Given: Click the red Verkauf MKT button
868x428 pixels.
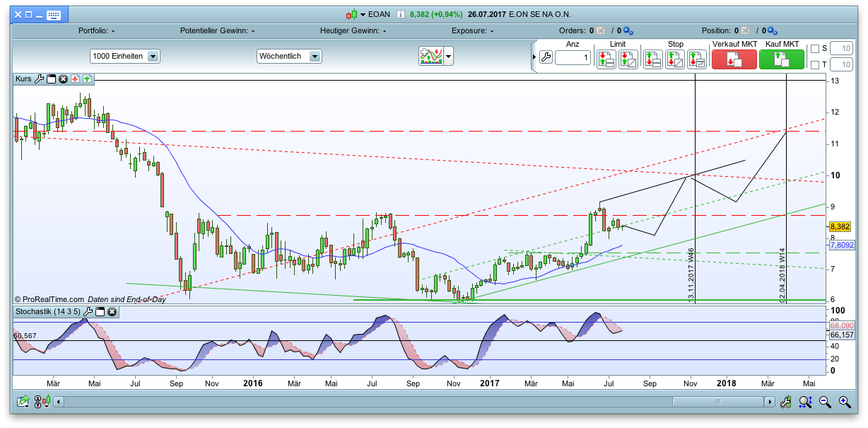Looking at the screenshot, I should coord(734,59).
